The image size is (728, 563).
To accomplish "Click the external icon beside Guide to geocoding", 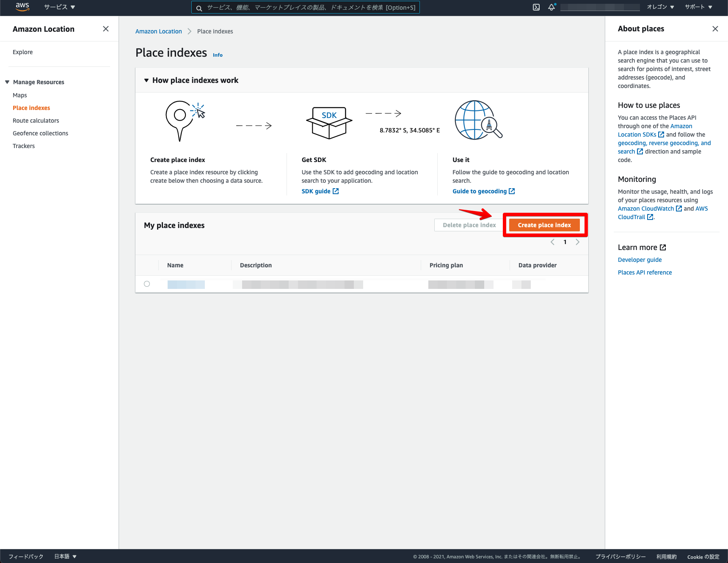I will tap(512, 191).
